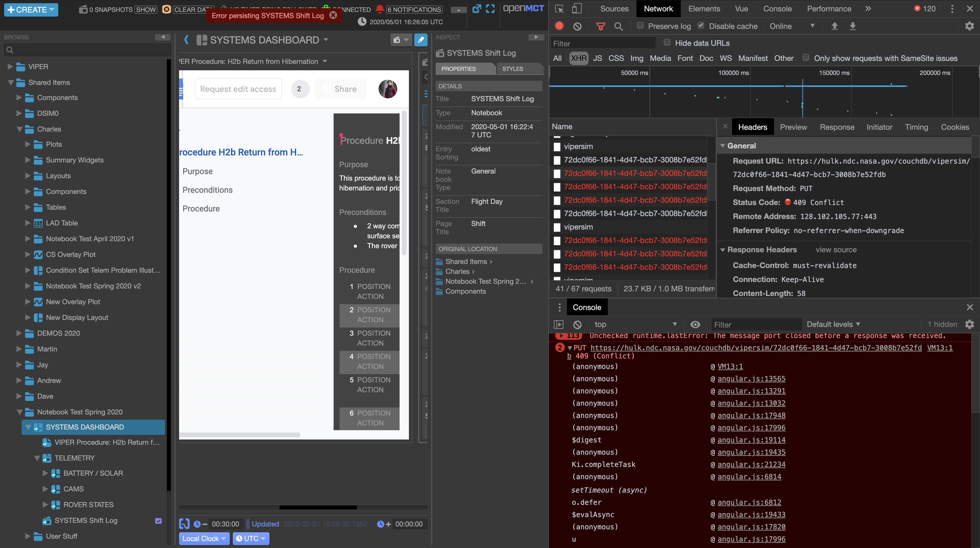980x548 pixels.
Task: Click the CREATE button
Action: 30,10
